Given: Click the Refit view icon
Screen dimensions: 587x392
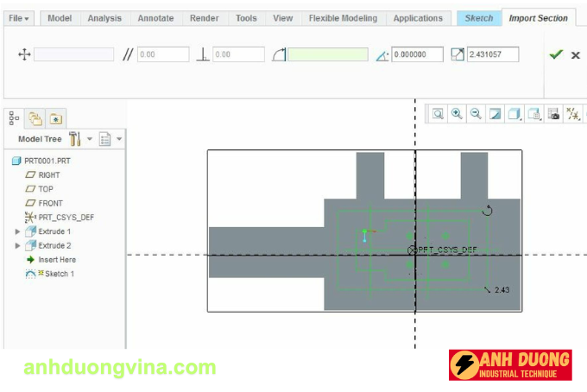Looking at the screenshot, I should coord(438,114).
